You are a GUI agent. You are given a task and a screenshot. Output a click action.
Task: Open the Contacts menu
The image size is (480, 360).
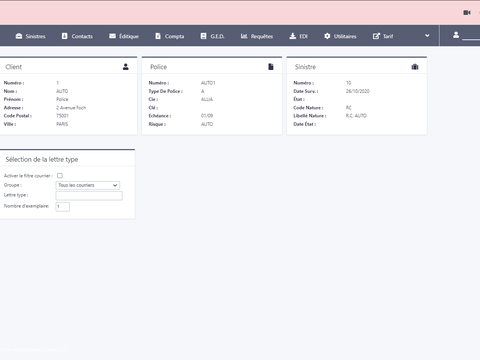pos(77,36)
